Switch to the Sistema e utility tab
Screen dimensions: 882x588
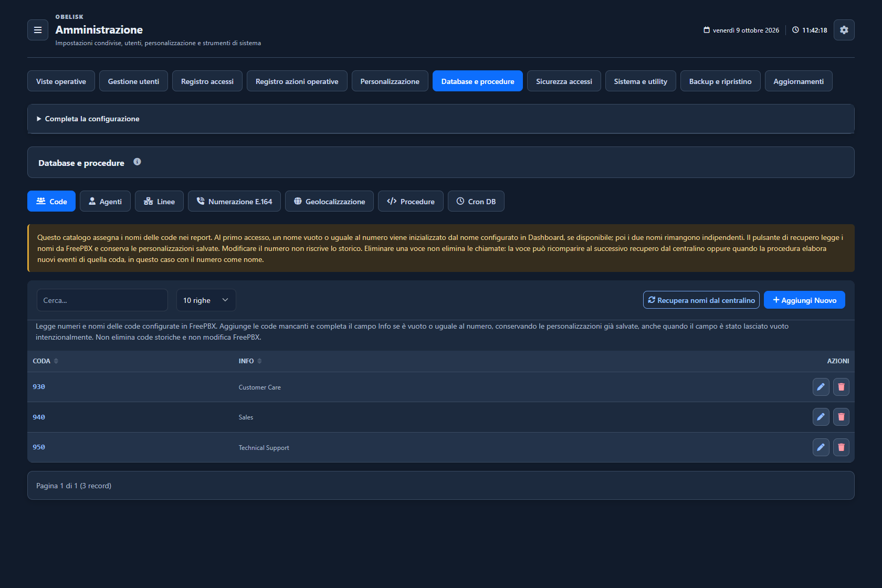click(x=640, y=81)
